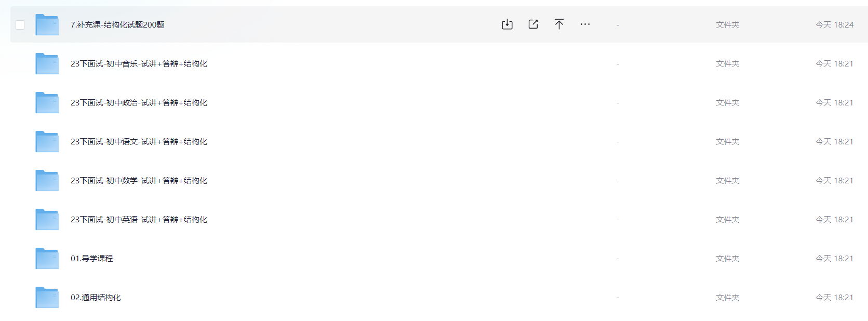Open folder 23下面试-初中英语-试讲+答辩+结构化
The height and width of the screenshot is (321, 868).
139,220
